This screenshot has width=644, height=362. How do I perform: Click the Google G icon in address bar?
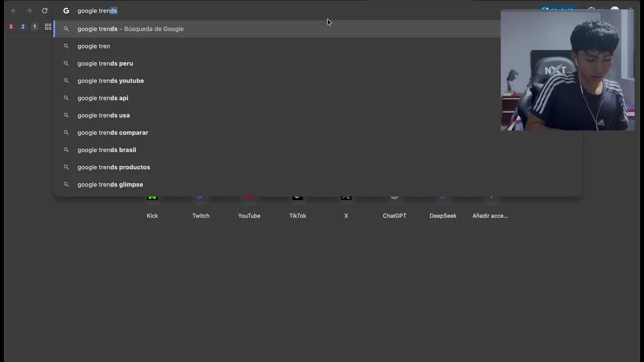coord(66,11)
